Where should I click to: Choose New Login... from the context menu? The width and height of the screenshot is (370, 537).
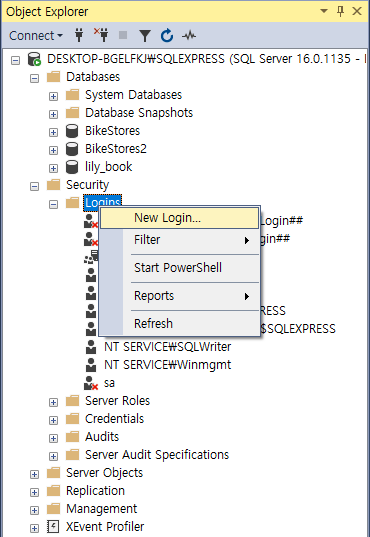click(179, 218)
